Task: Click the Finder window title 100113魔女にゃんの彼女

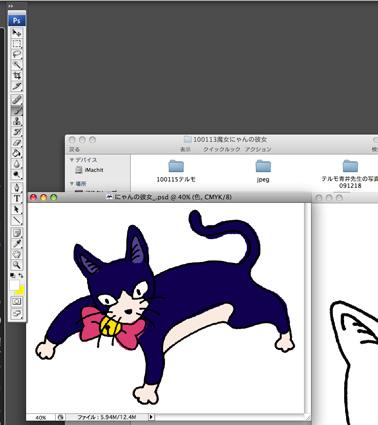Action: [230, 140]
